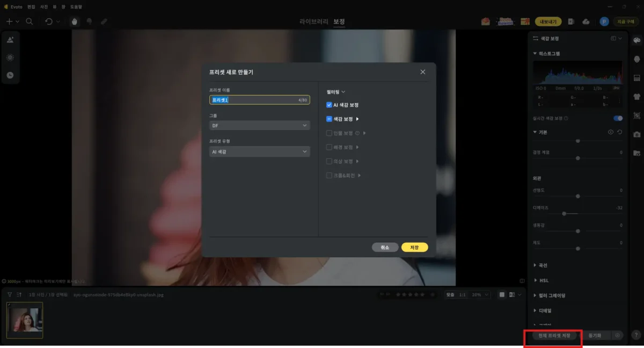Open the 프리셋 유형 dropdown

click(x=259, y=151)
